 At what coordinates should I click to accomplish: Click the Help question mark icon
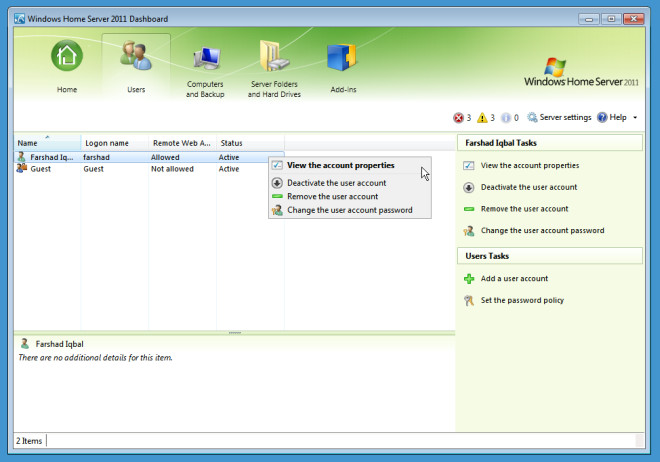tap(602, 117)
